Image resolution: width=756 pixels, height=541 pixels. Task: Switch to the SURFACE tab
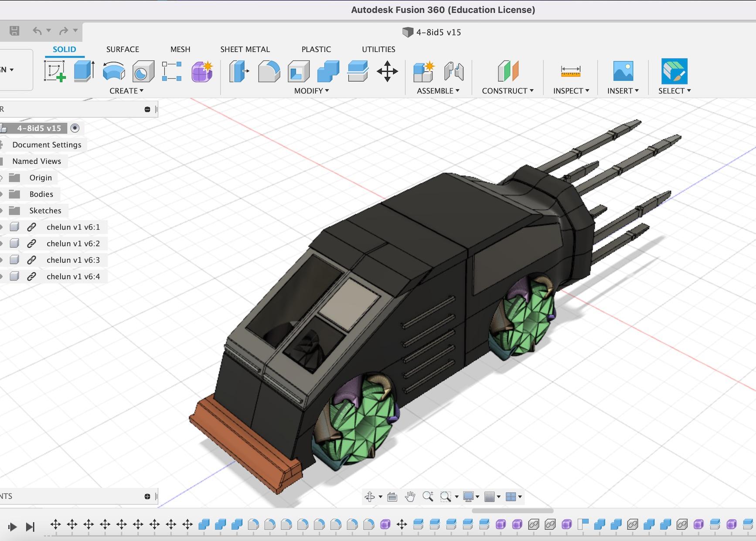pyautogui.click(x=123, y=49)
